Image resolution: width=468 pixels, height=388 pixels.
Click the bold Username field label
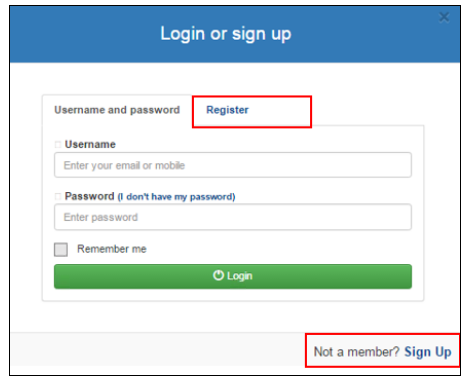pyautogui.click(x=90, y=144)
